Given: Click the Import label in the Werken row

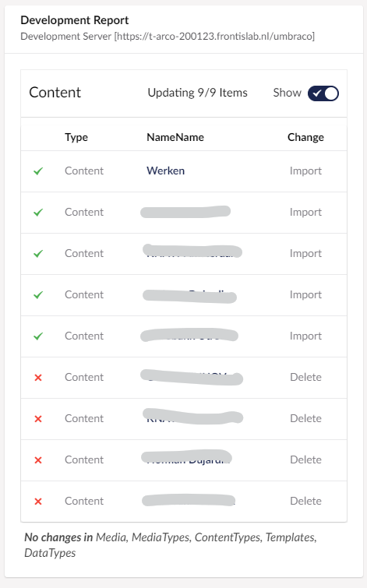Looking at the screenshot, I should pyautogui.click(x=305, y=171).
